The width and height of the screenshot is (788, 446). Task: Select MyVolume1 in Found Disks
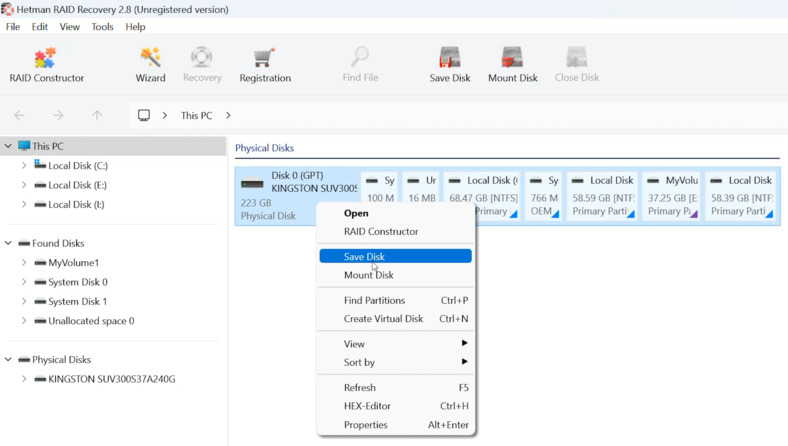[x=73, y=263]
